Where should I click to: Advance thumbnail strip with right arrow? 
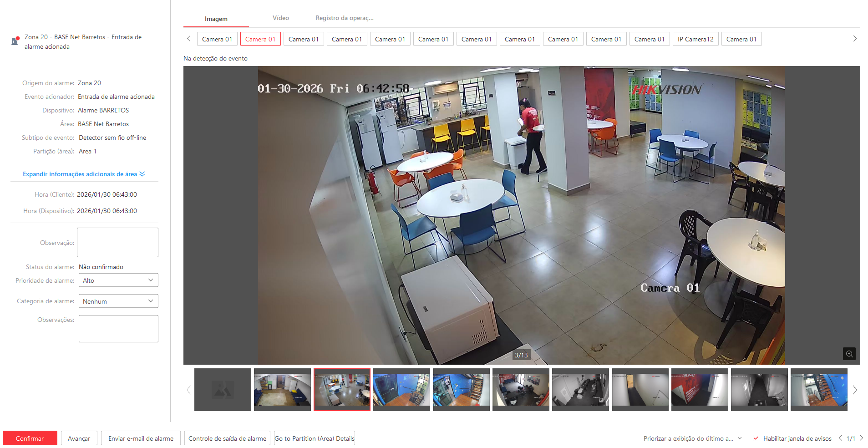pyautogui.click(x=854, y=390)
